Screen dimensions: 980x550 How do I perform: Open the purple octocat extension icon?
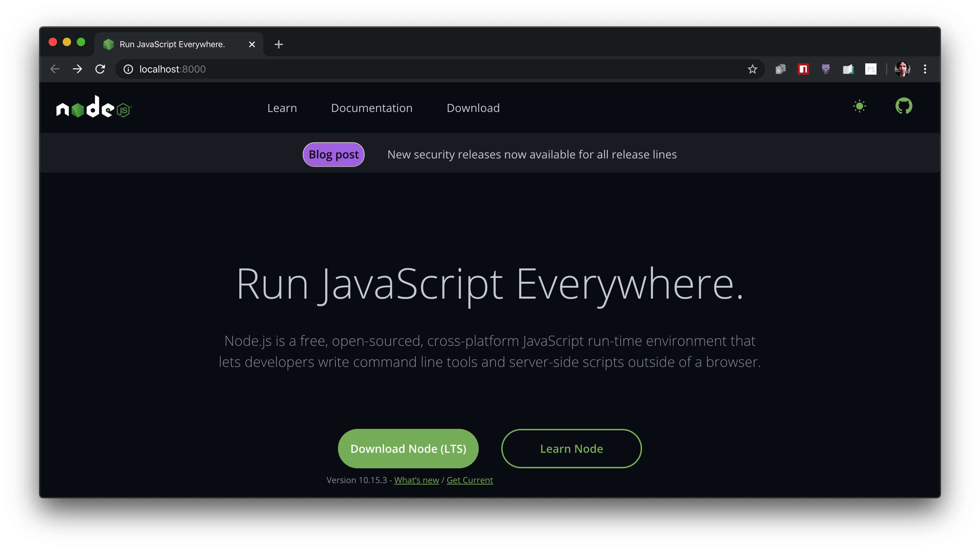click(825, 69)
